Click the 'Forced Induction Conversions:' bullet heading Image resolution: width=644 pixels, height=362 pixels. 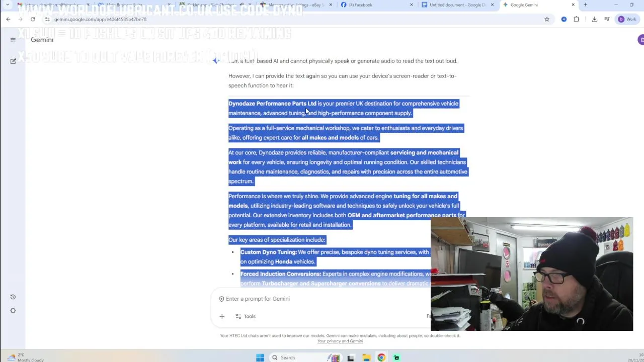pyautogui.click(x=280, y=274)
